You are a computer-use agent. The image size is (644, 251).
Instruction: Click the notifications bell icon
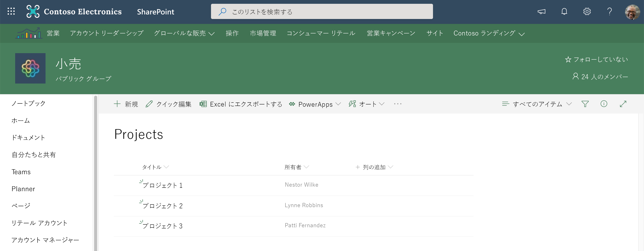coord(564,12)
